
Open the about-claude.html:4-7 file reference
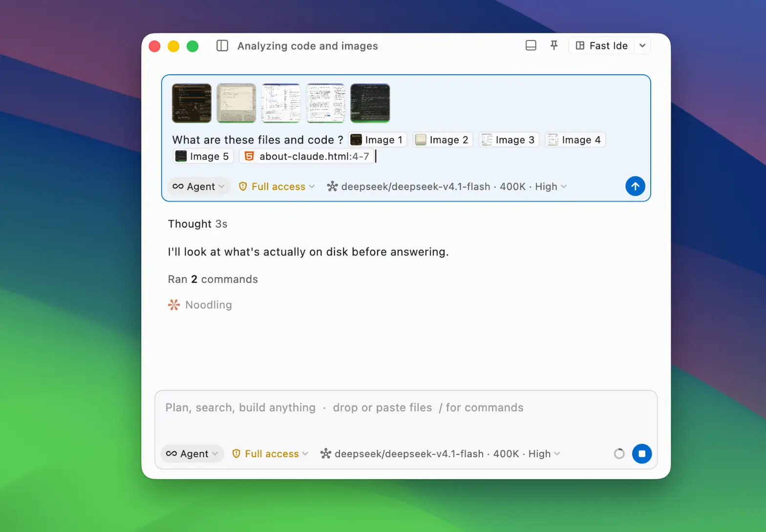pyautogui.click(x=307, y=156)
